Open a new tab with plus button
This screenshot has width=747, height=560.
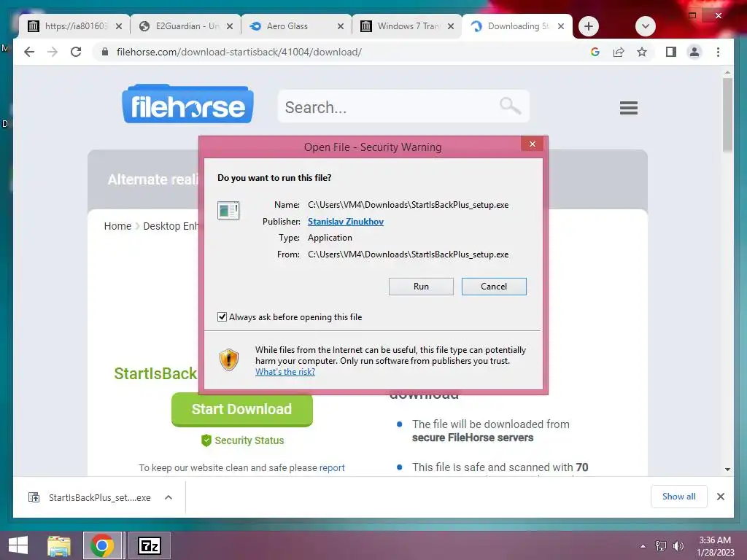click(x=589, y=26)
